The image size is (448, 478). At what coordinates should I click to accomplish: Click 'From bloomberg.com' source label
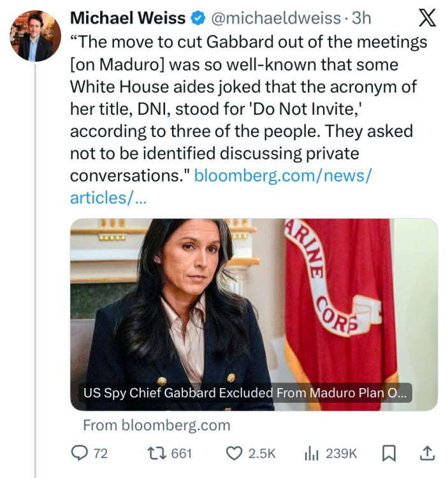pyautogui.click(x=157, y=424)
